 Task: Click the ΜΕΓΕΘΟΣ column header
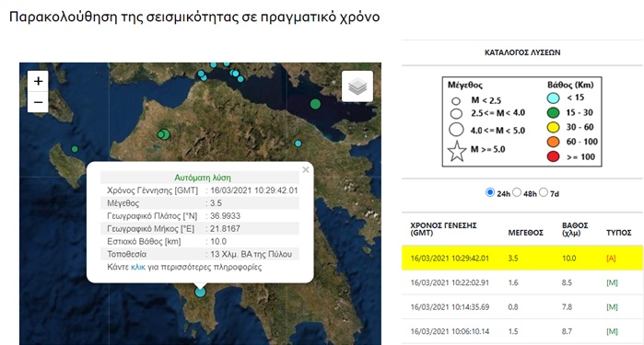point(526,233)
